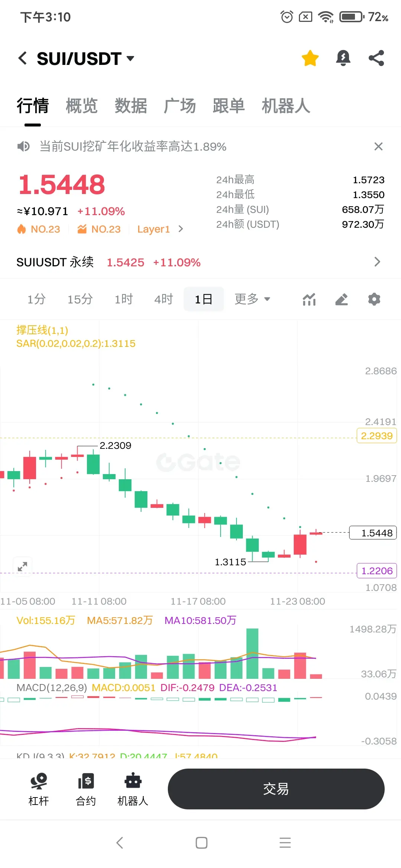Open the SUIUSDT 永续 perpetual row
The image size is (401, 868).
point(200,262)
